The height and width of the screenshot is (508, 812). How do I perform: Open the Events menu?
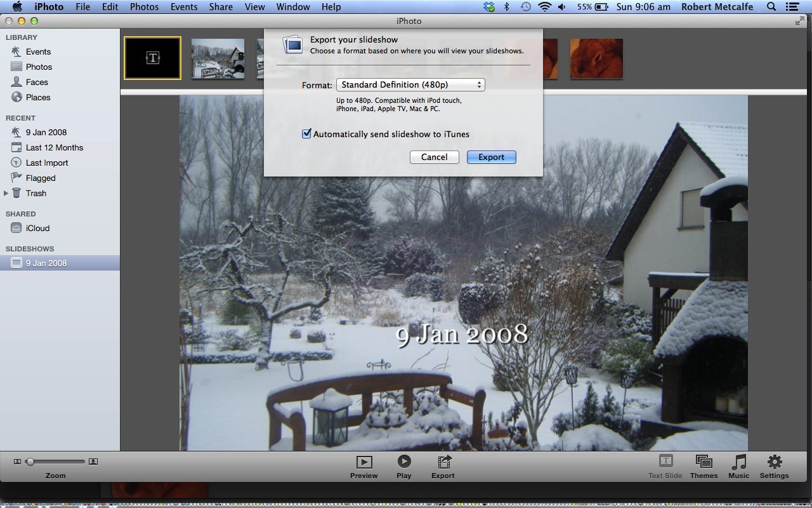point(184,7)
